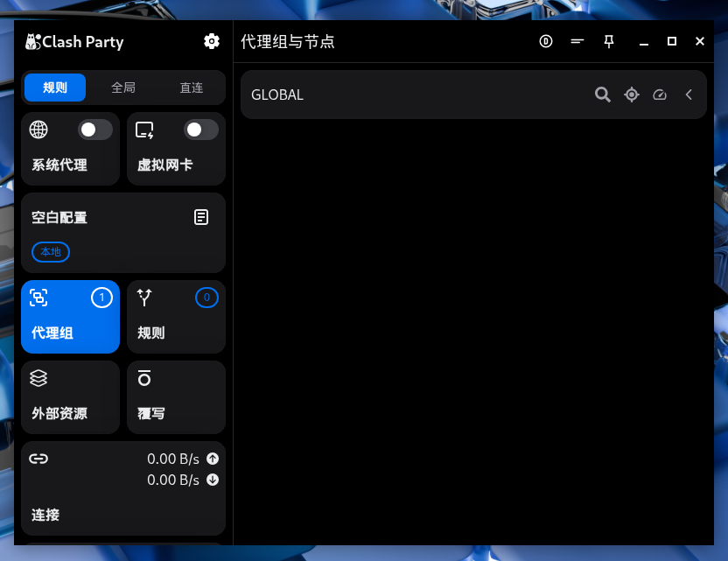
Task: Run latency test with speedometer icon
Action: [x=660, y=95]
